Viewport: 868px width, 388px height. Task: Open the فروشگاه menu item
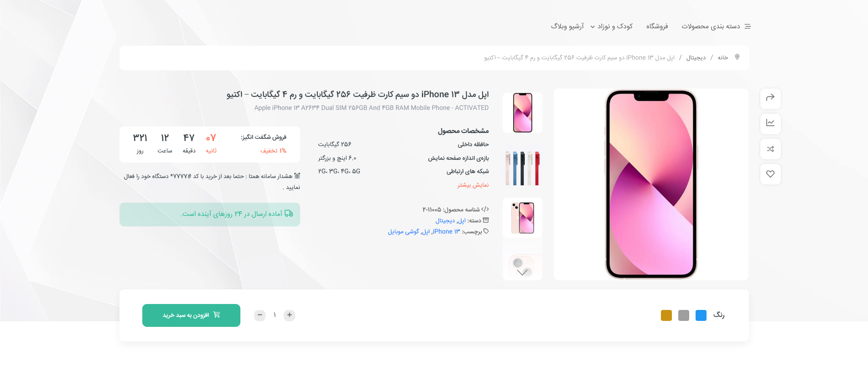(657, 26)
